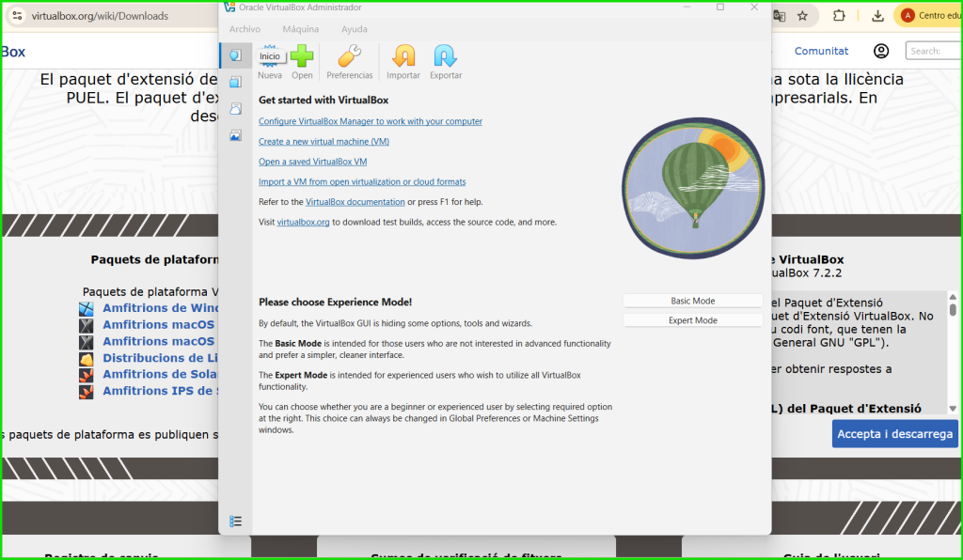This screenshot has height=560, width=963.
Task: Select the Inicio (home) sidebar icon
Action: (x=235, y=55)
